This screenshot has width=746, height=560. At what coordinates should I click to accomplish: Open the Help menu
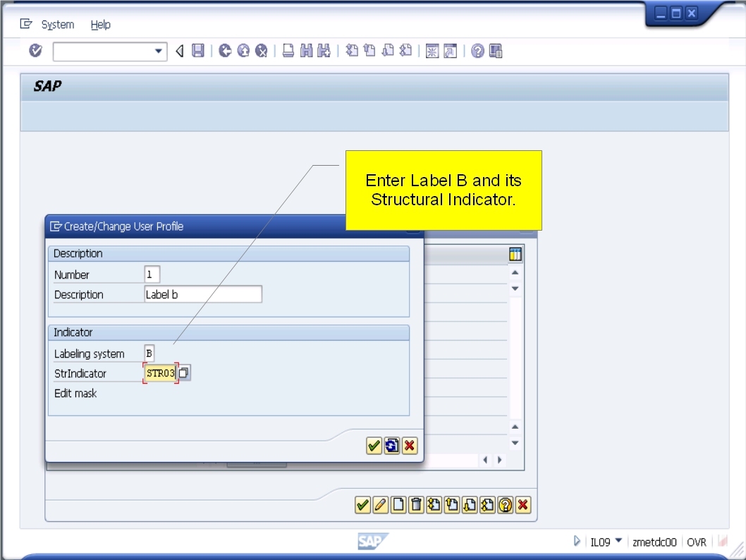pyautogui.click(x=101, y=24)
